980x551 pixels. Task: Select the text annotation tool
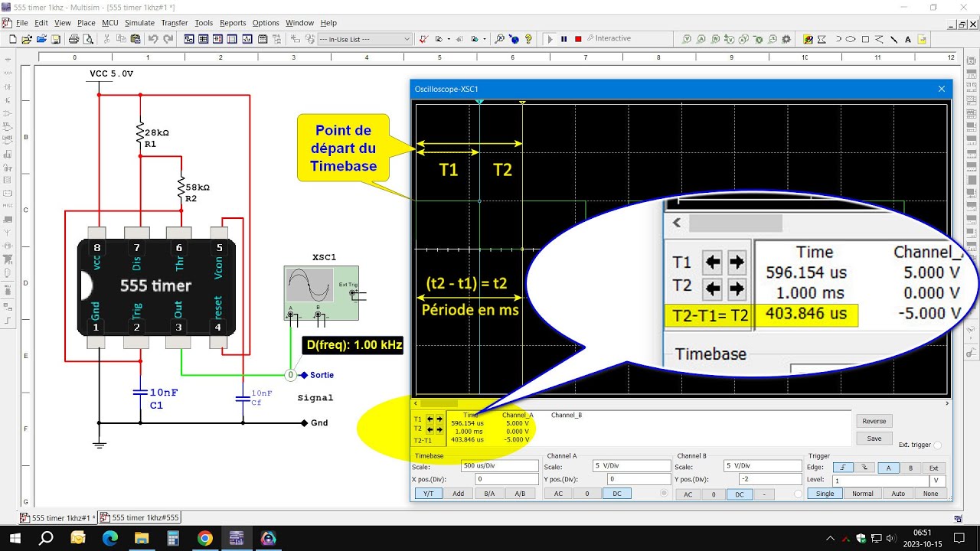coord(908,38)
